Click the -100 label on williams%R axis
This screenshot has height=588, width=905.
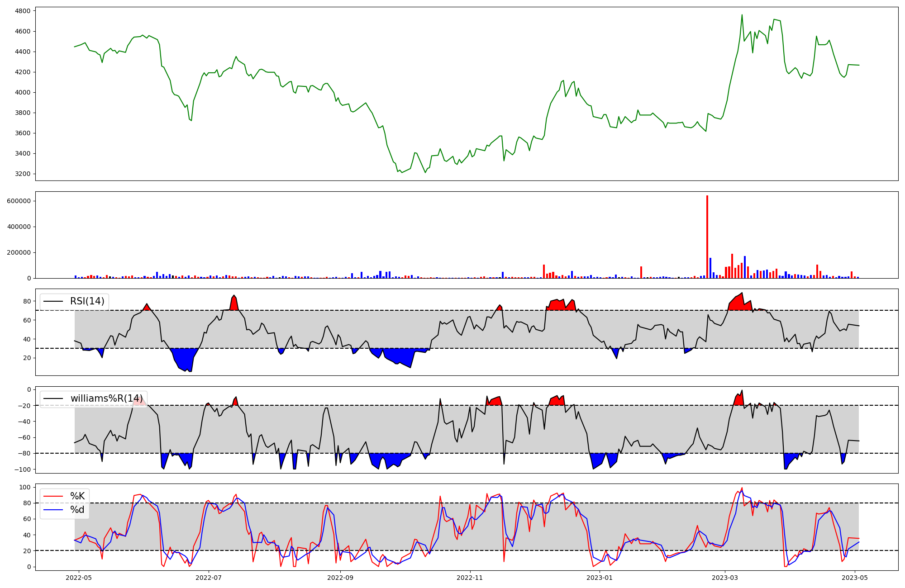pyautogui.click(x=23, y=469)
